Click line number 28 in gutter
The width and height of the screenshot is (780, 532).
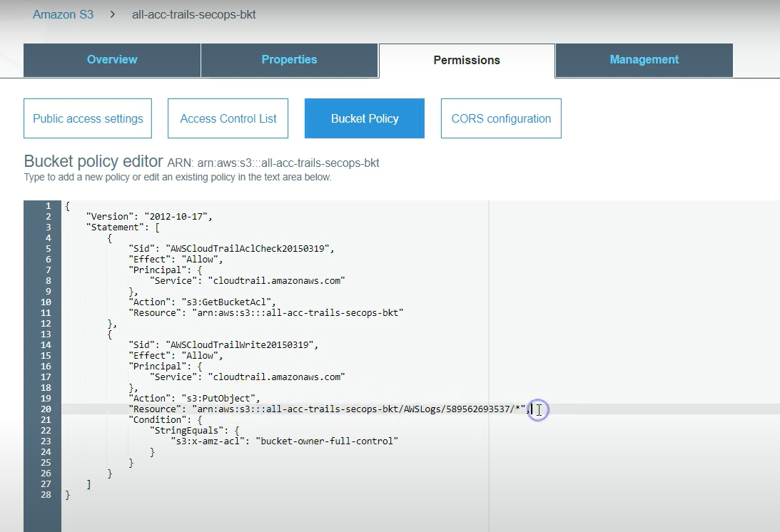[46, 495]
